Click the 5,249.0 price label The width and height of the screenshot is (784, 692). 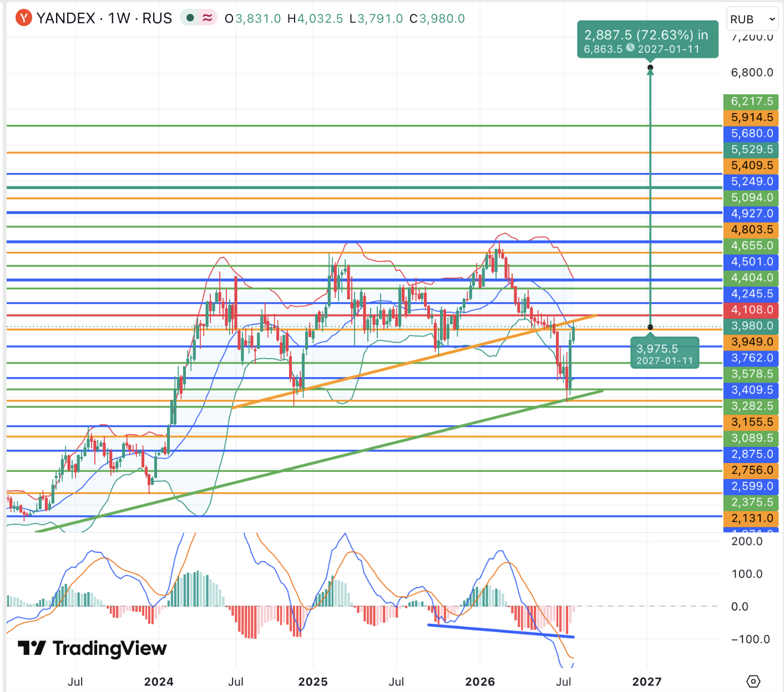[751, 182]
